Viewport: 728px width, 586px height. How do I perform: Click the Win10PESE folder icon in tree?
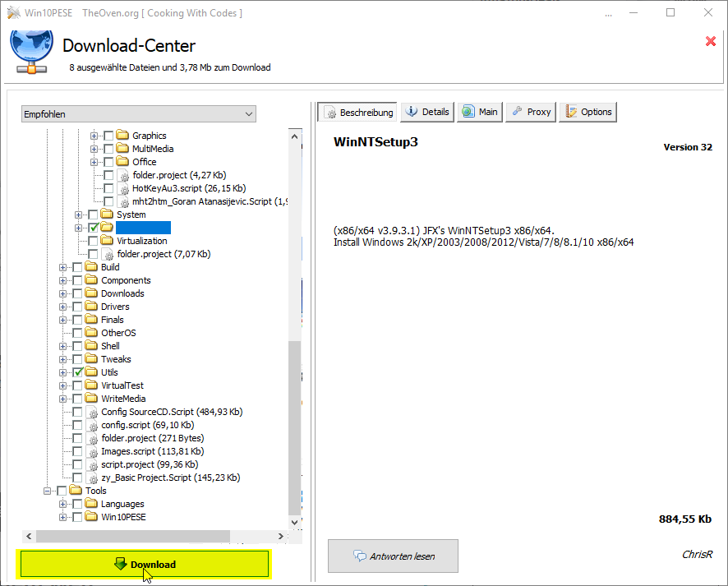(91, 517)
